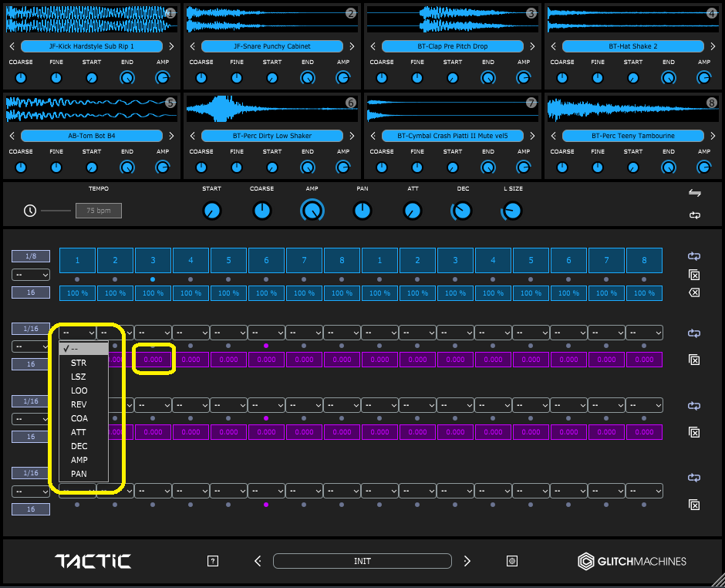This screenshot has width=725, height=588.
Task: Go to previous sample before BT-Perc Dirty Low Shaker
Action: pos(193,136)
